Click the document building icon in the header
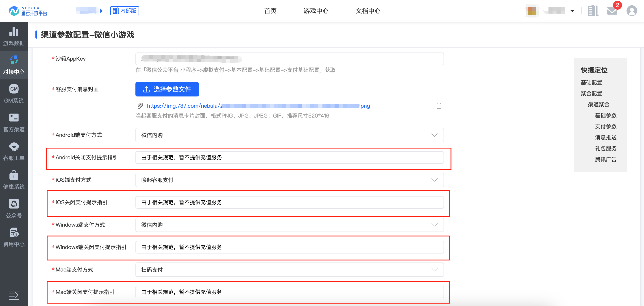The height and width of the screenshot is (306, 644). click(593, 11)
